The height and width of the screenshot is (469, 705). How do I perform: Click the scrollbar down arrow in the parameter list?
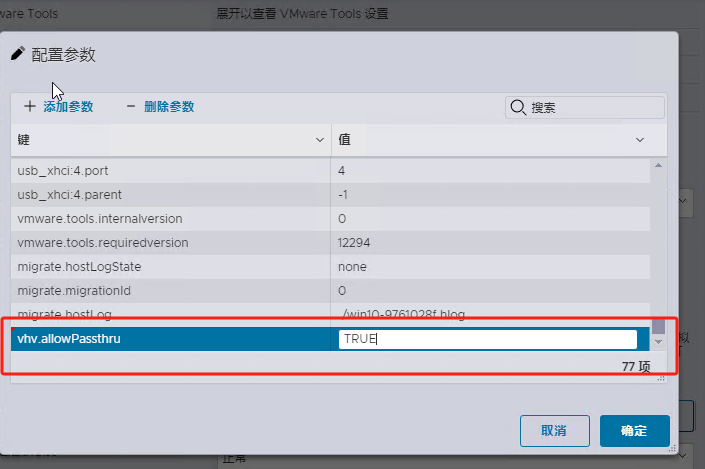click(x=658, y=342)
